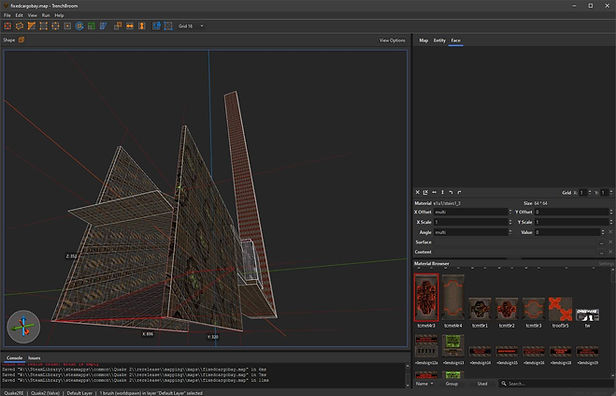Click the console output scrollbar

pyautogui.click(x=407, y=375)
